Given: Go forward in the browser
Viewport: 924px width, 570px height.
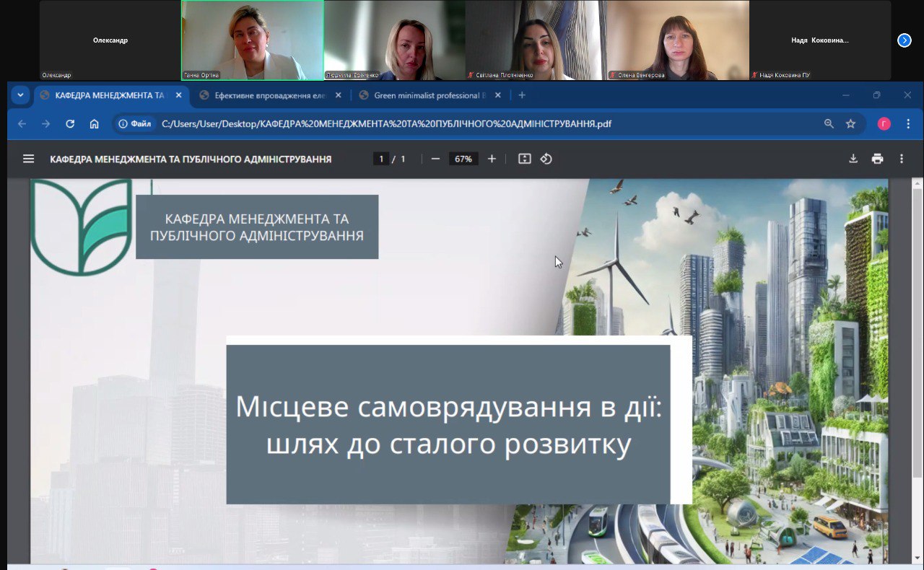Looking at the screenshot, I should (x=45, y=124).
